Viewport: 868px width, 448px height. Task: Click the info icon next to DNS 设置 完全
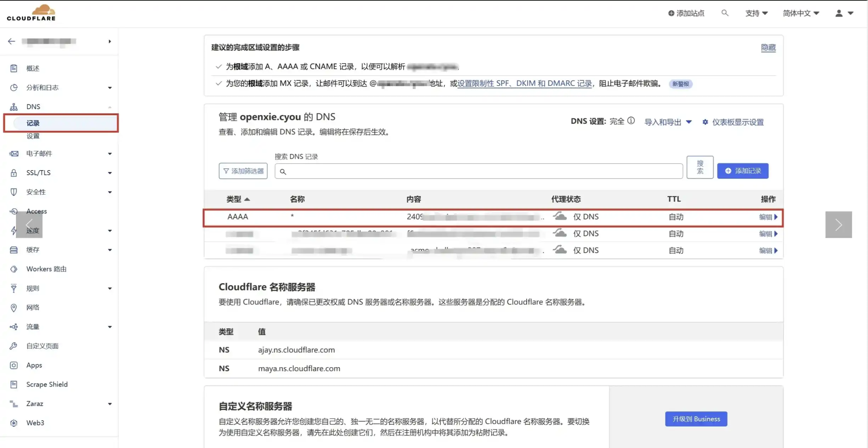click(631, 121)
